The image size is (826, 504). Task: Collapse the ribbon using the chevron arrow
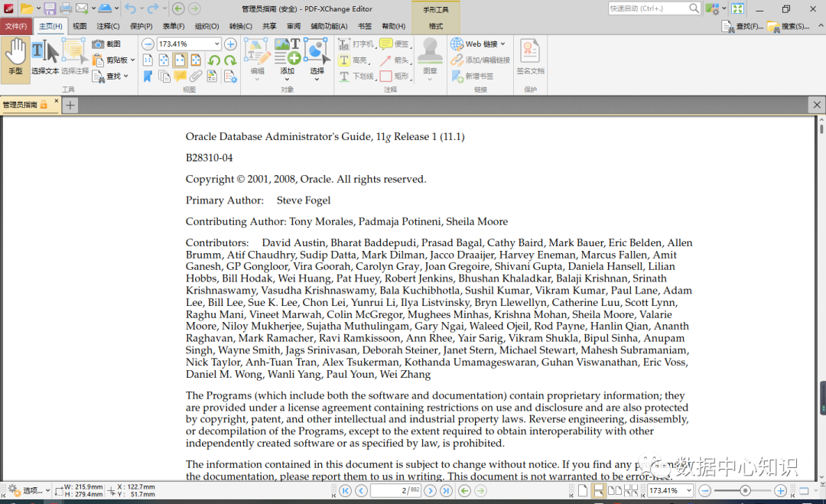(x=821, y=25)
